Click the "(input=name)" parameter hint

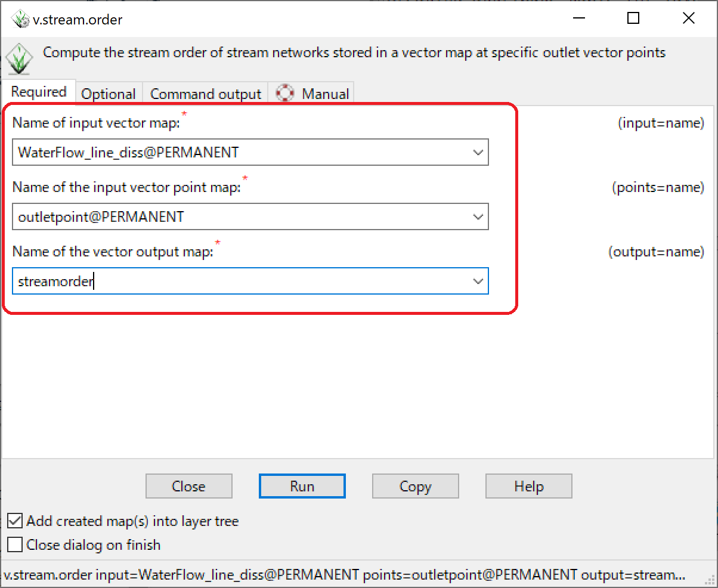pyautogui.click(x=661, y=123)
